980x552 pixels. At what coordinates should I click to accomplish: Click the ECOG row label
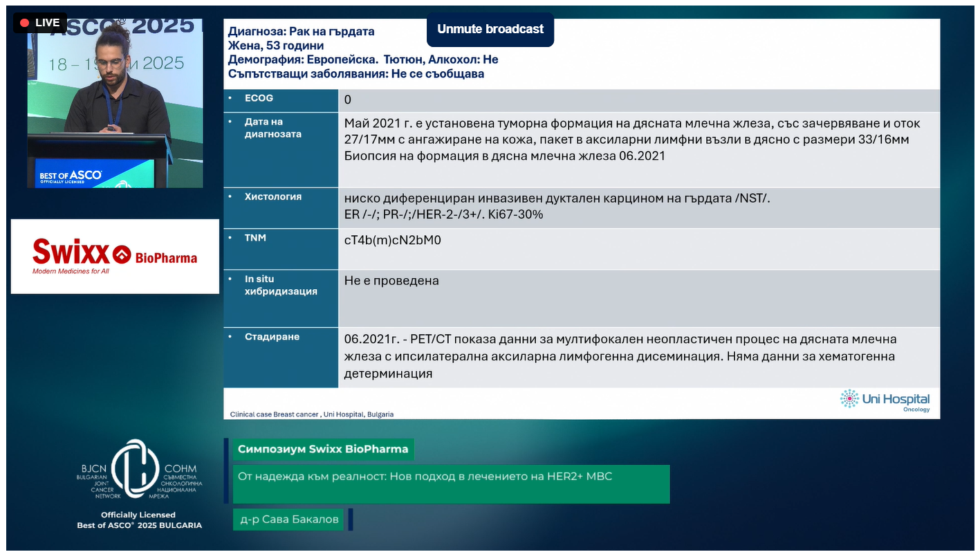[259, 99]
